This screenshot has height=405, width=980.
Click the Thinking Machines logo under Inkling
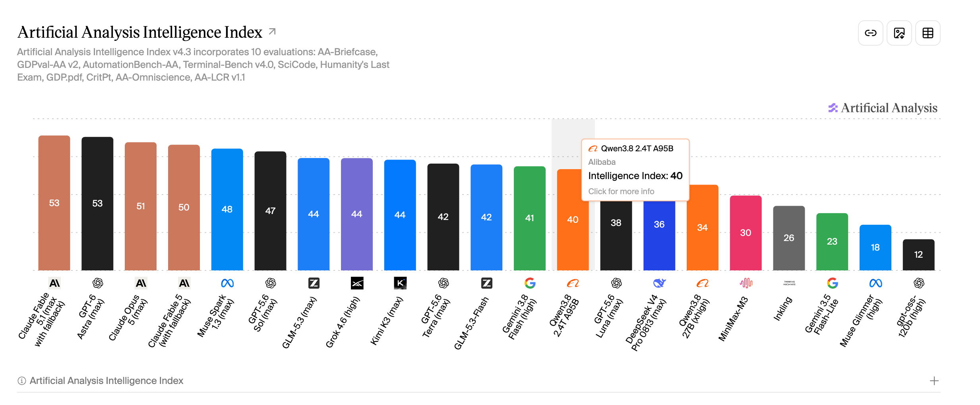[x=789, y=283]
